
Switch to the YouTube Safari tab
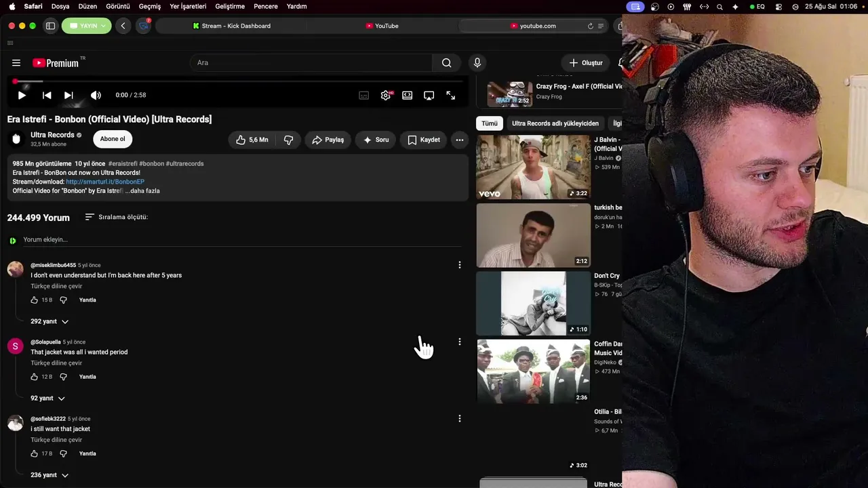point(382,26)
